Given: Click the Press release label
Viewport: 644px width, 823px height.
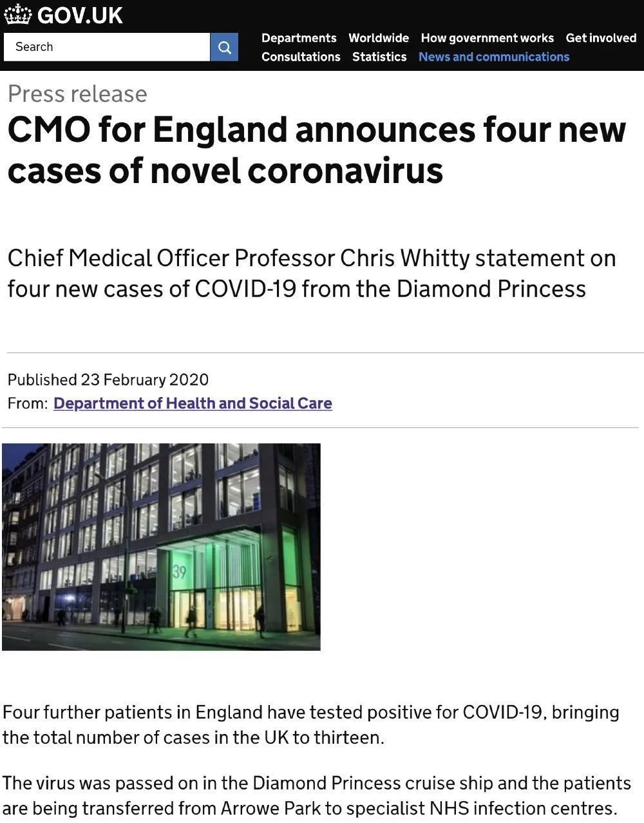Looking at the screenshot, I should click(x=77, y=94).
